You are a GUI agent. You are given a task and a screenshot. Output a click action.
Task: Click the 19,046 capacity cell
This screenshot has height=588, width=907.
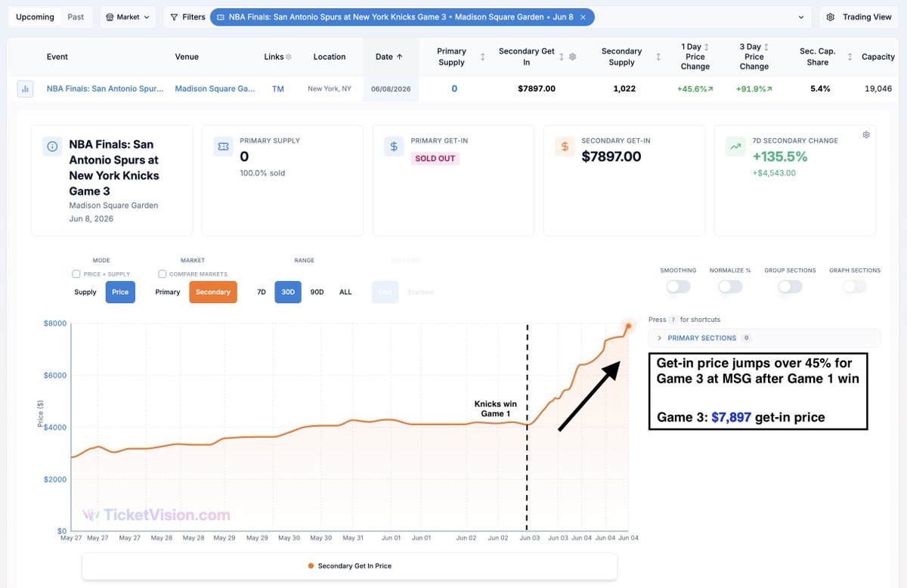tap(878, 88)
